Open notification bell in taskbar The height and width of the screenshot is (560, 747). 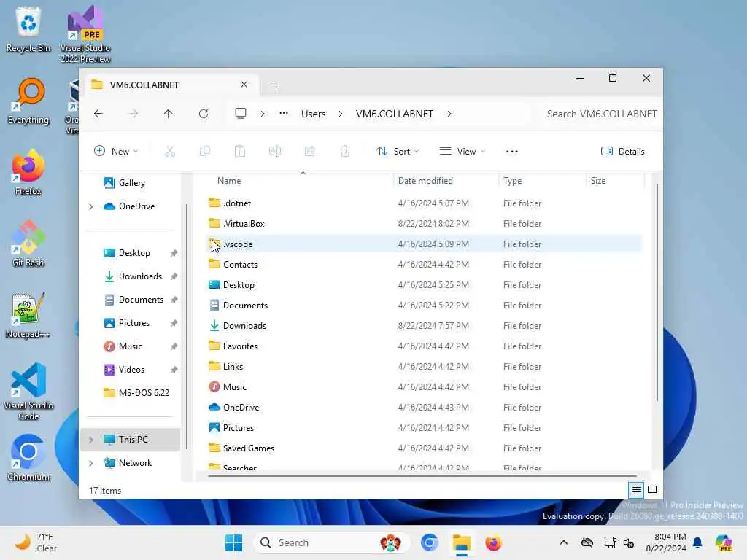tap(697, 542)
